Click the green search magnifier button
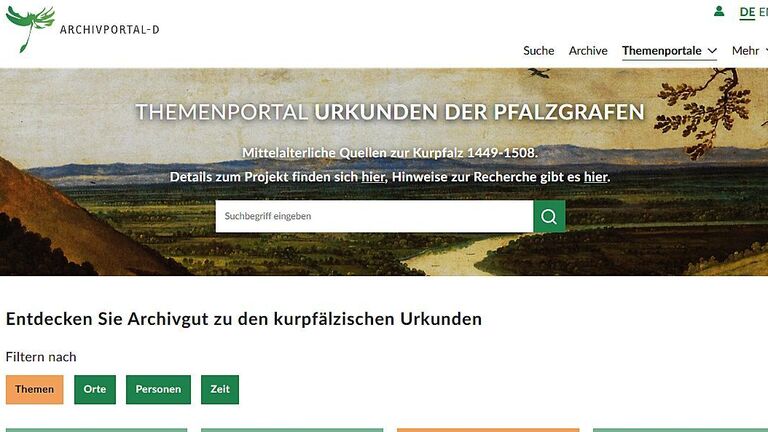 [549, 216]
